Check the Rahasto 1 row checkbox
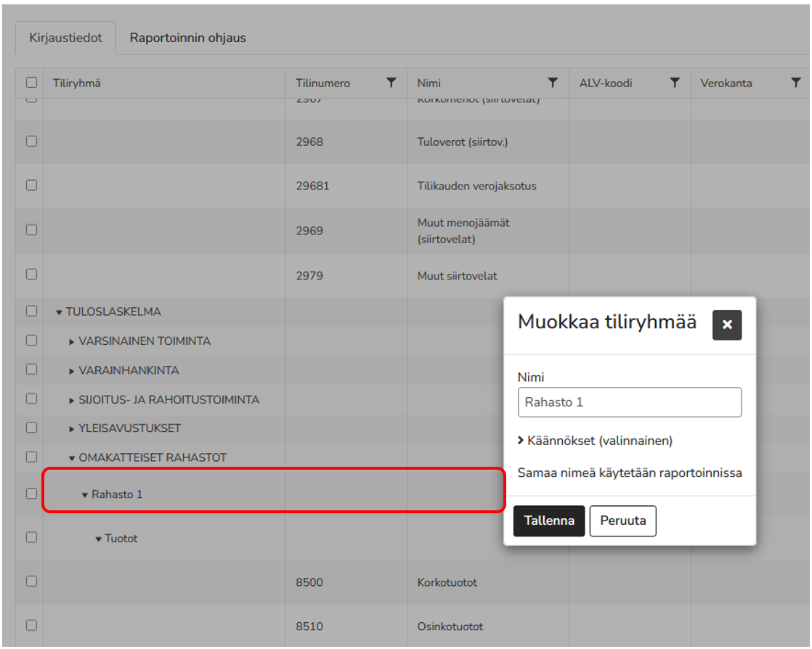 click(x=31, y=494)
